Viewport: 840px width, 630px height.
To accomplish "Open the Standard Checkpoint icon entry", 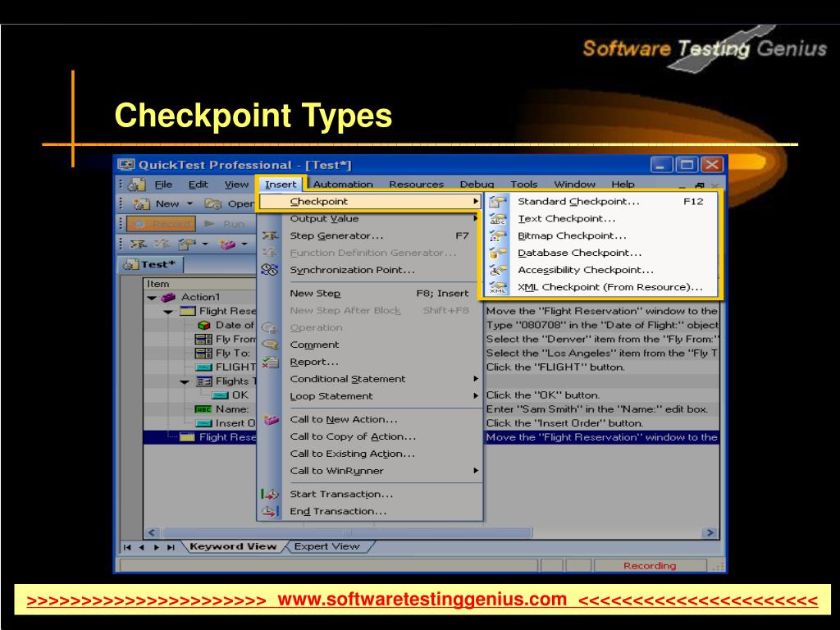I will 498,202.
